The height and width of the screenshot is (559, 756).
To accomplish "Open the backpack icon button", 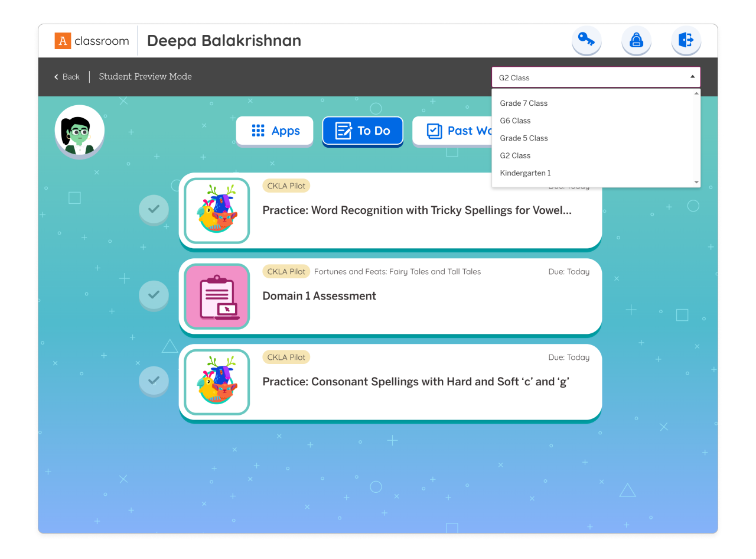I will click(x=636, y=40).
